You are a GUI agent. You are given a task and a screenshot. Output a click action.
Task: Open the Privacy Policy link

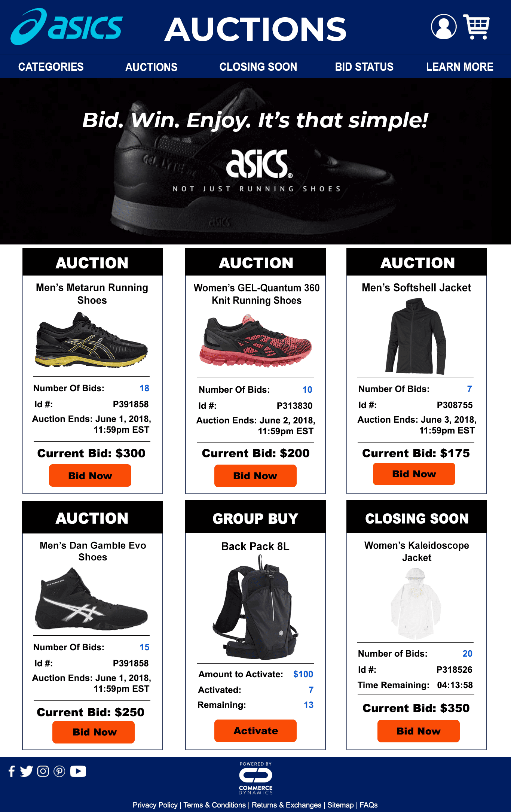pyautogui.click(x=155, y=805)
